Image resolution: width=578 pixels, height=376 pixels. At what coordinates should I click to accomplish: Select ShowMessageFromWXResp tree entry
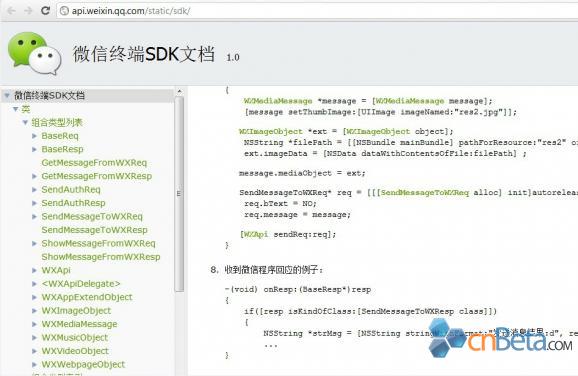[101, 257]
